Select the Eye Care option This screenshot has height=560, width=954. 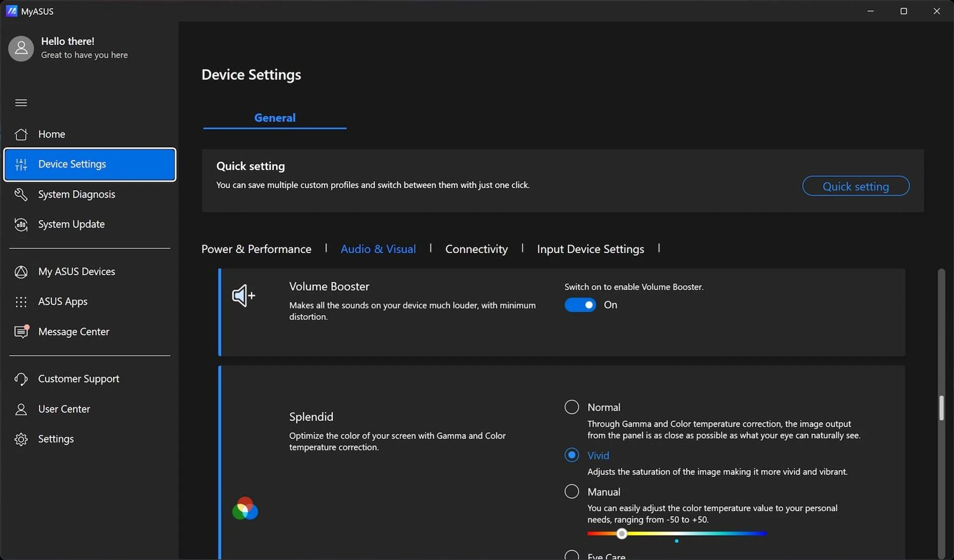point(572,555)
